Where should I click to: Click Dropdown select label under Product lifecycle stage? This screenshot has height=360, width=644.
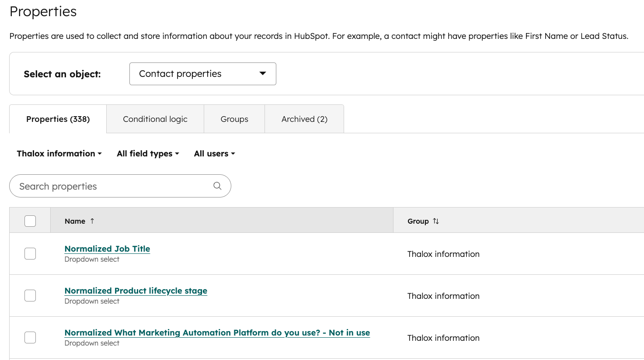coord(92,301)
